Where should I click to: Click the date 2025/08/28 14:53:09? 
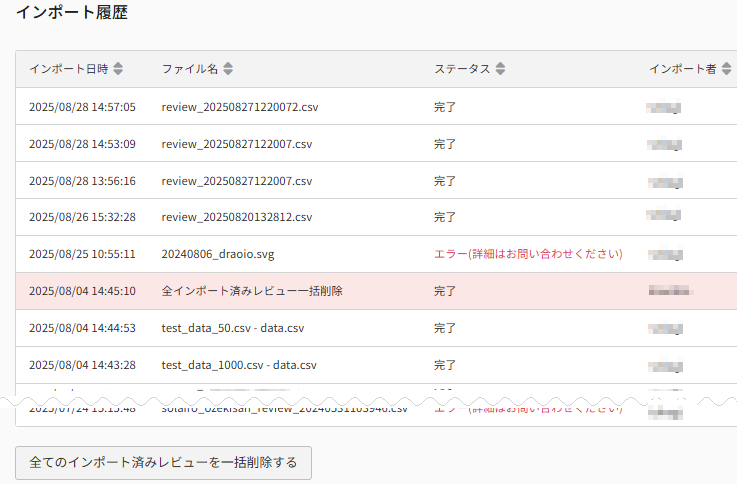click(x=82, y=144)
